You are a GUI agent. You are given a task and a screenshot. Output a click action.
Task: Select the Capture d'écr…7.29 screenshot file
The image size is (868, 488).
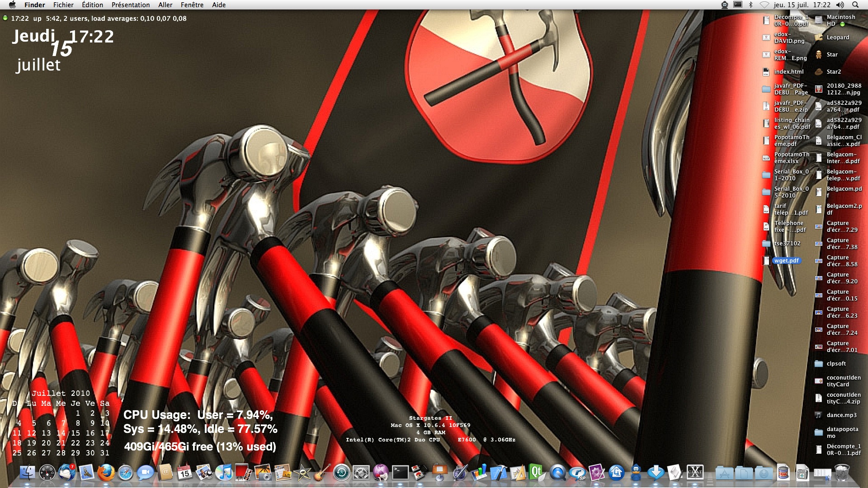pyautogui.click(x=836, y=226)
